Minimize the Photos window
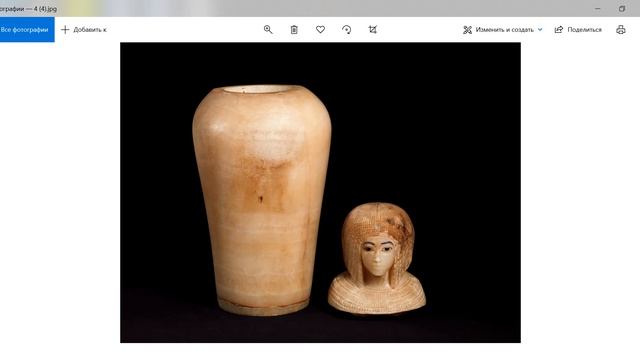 (598, 9)
